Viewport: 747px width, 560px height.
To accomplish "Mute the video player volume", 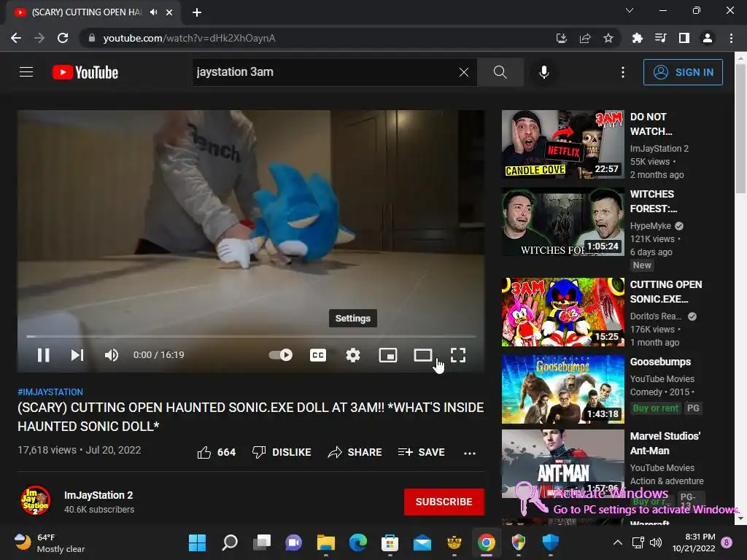I will pos(112,355).
